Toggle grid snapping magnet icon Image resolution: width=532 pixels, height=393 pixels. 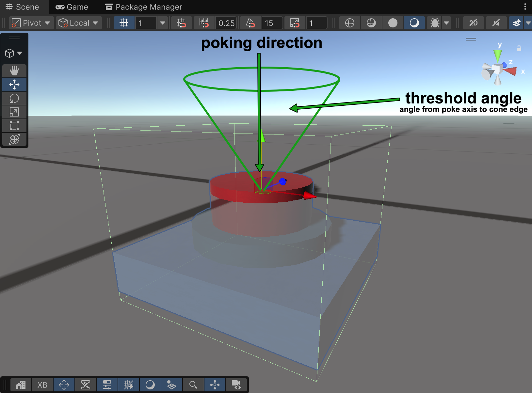181,23
